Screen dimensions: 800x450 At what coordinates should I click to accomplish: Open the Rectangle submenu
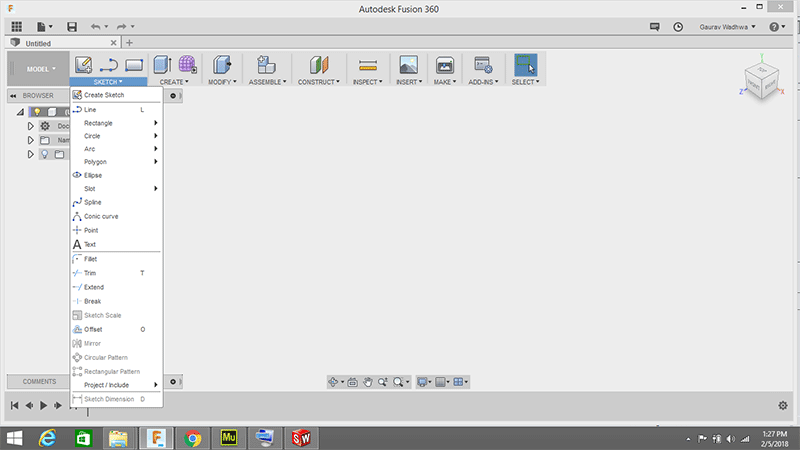click(116, 123)
